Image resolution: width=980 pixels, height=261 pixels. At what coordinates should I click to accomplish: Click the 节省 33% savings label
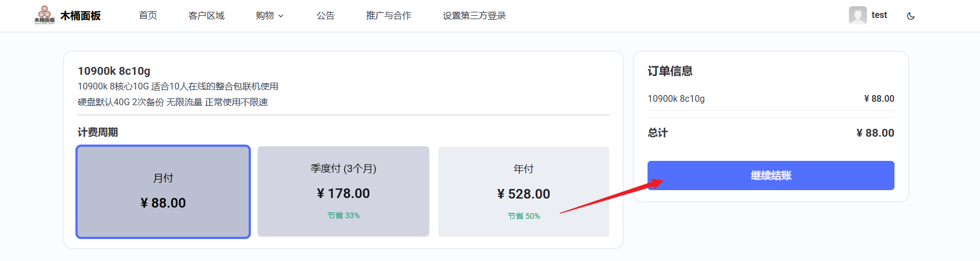(343, 215)
